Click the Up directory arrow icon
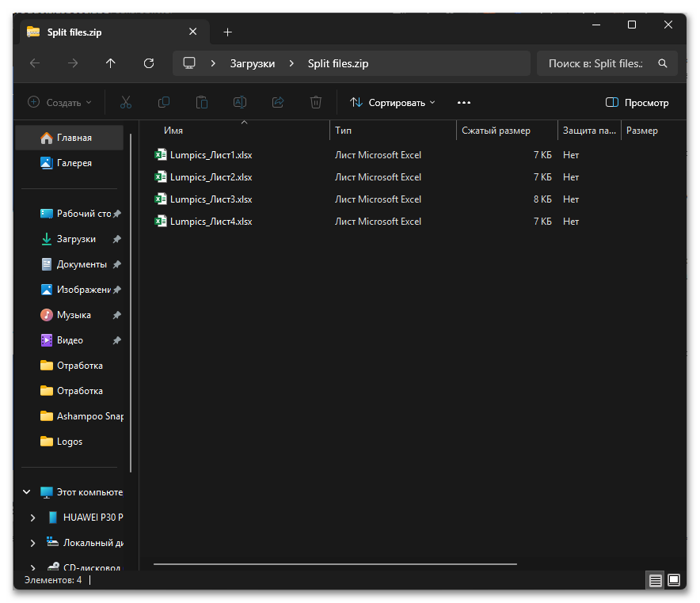Image resolution: width=700 pixels, height=603 pixels. pos(111,63)
